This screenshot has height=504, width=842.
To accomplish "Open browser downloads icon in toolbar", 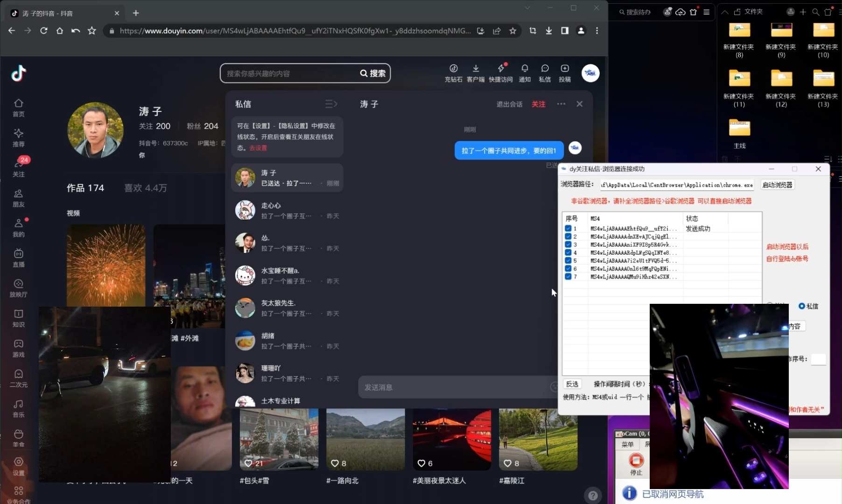I will [x=549, y=31].
